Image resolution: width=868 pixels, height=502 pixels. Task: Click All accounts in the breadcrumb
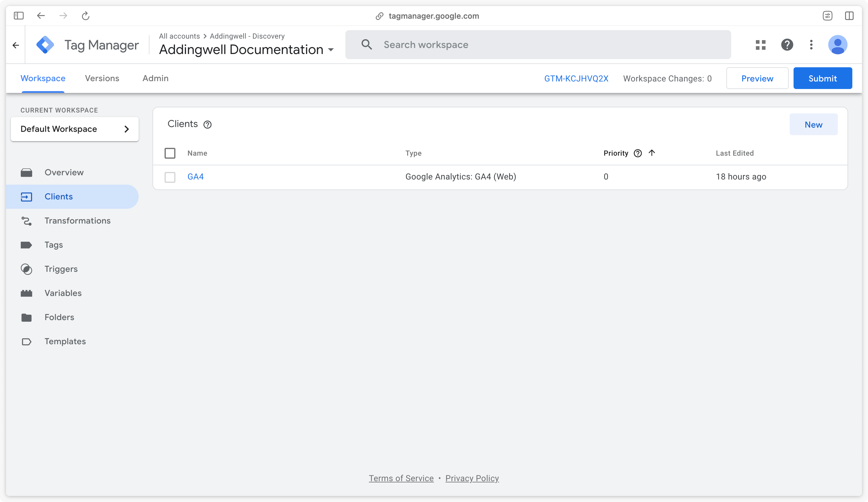pos(179,36)
